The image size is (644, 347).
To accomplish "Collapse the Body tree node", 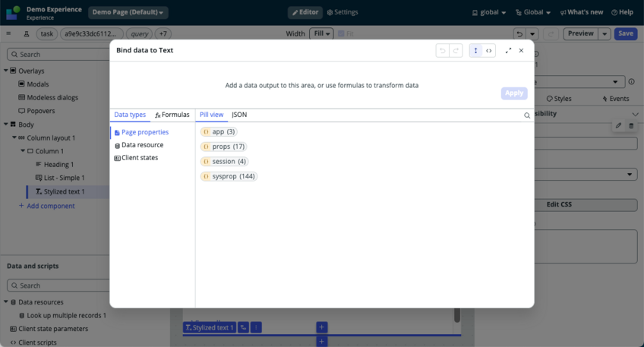I will [6, 124].
